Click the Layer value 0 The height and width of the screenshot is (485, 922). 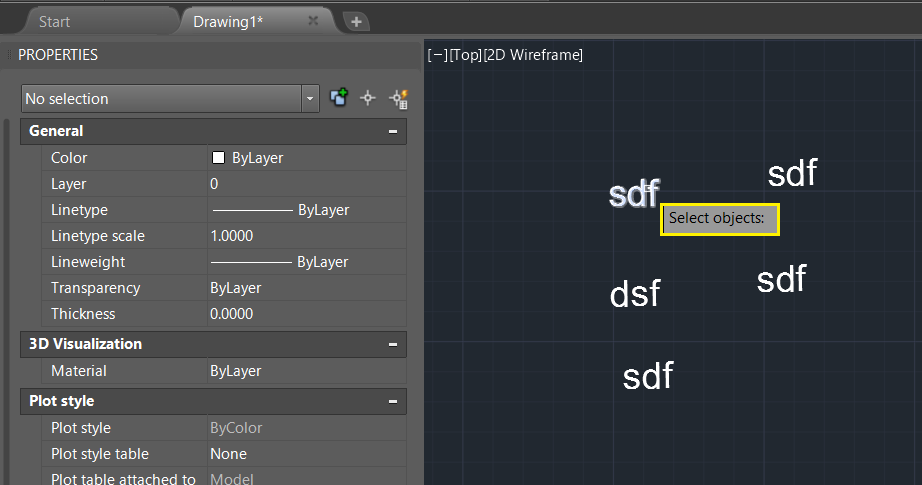307,184
